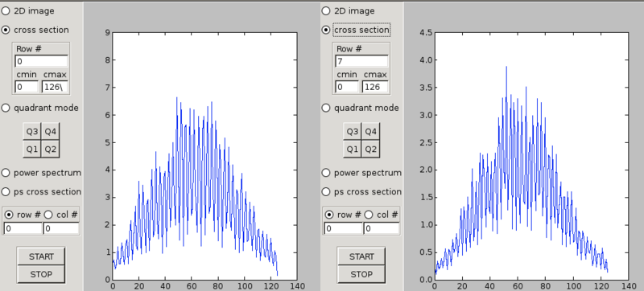Viewport: 644px width, 291px height.
Task: Click Q3 quadrant button in left panel
Action: tap(32, 132)
